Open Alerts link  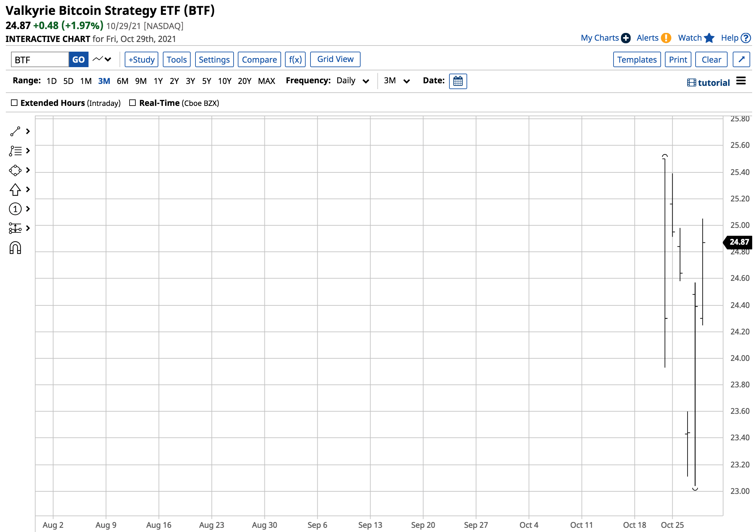[x=647, y=38]
